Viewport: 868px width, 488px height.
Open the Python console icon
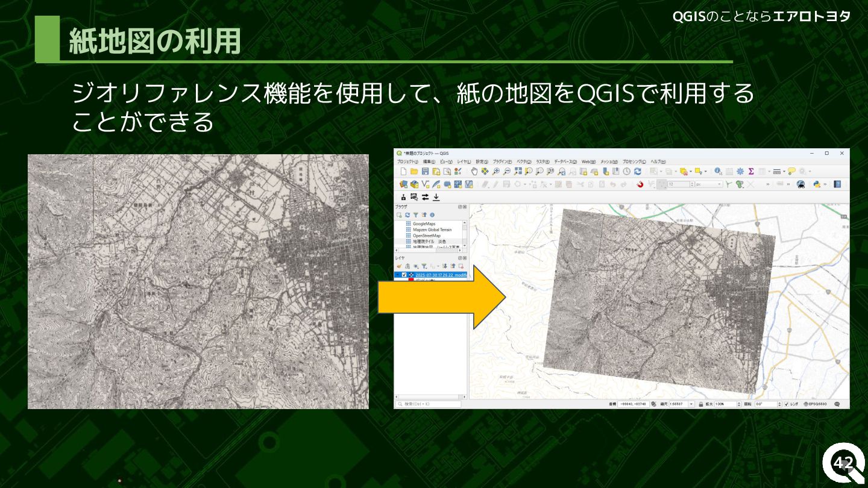[x=817, y=184]
